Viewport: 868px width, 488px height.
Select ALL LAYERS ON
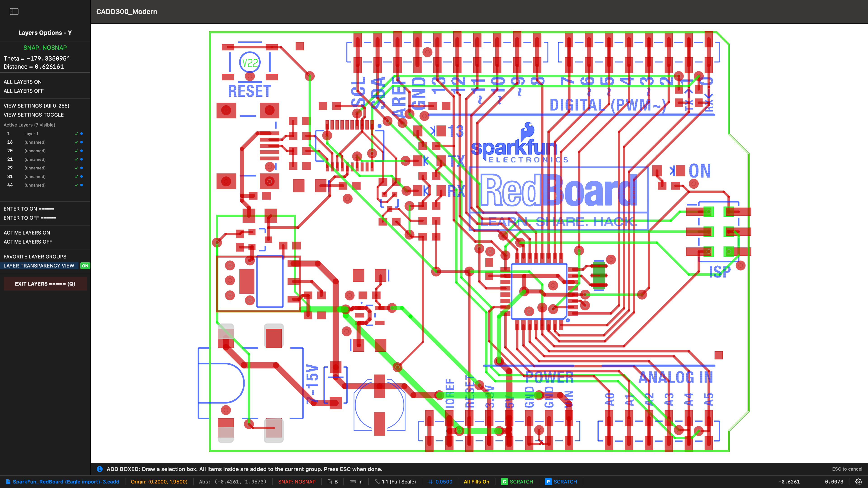pos(23,82)
